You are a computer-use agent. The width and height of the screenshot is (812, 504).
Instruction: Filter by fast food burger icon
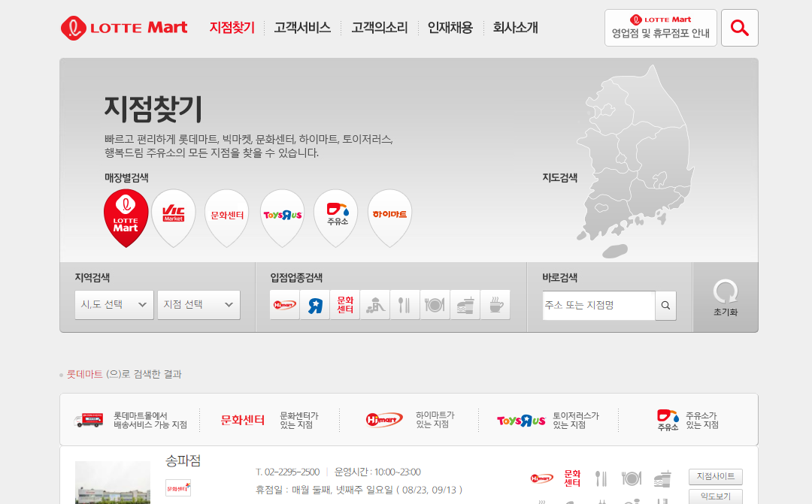point(465,305)
